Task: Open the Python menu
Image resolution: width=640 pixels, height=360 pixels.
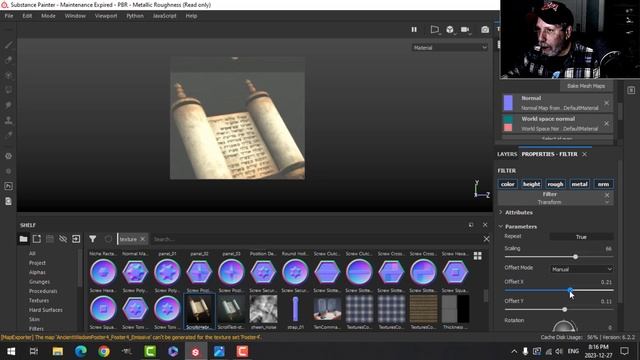Action: (135, 16)
